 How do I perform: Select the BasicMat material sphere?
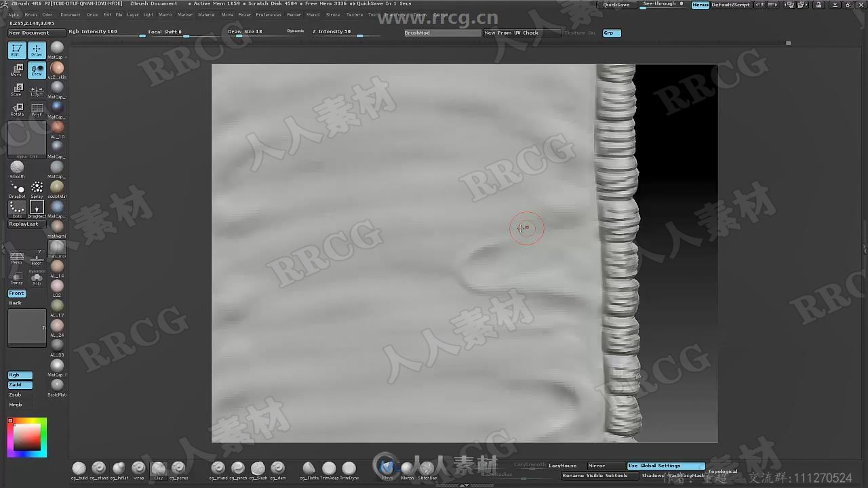click(57, 387)
